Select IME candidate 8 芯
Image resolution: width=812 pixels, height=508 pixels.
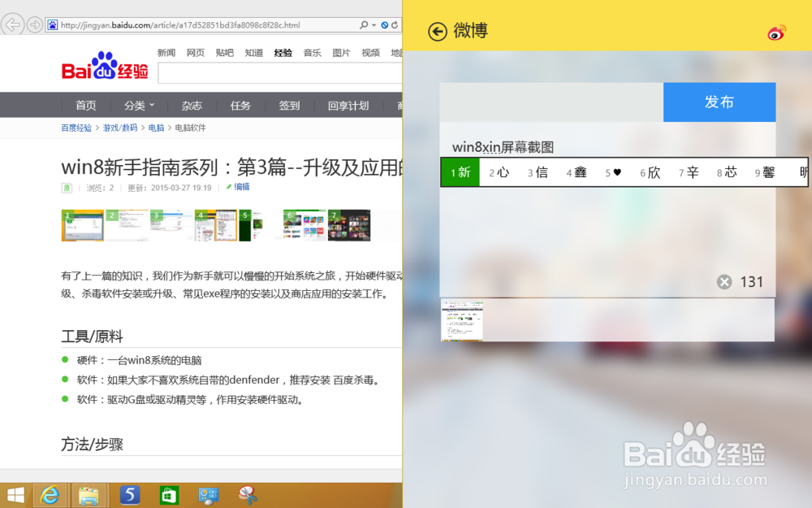coord(727,172)
